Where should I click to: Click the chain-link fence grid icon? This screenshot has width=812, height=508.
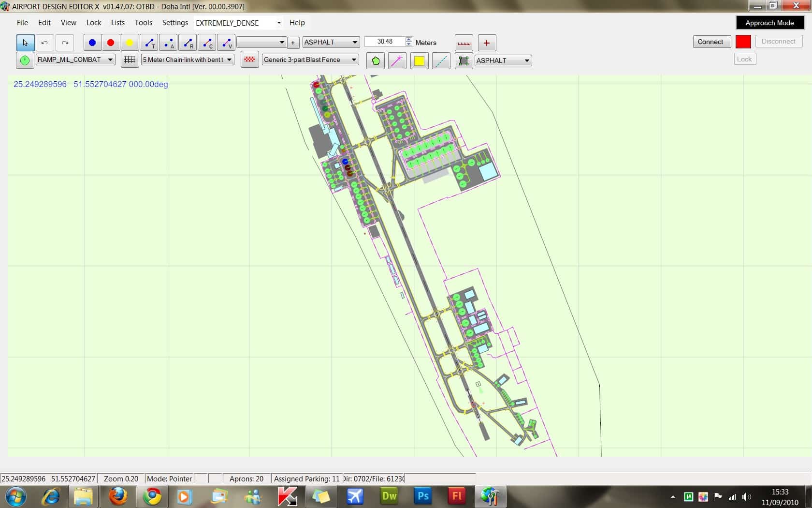coord(130,60)
